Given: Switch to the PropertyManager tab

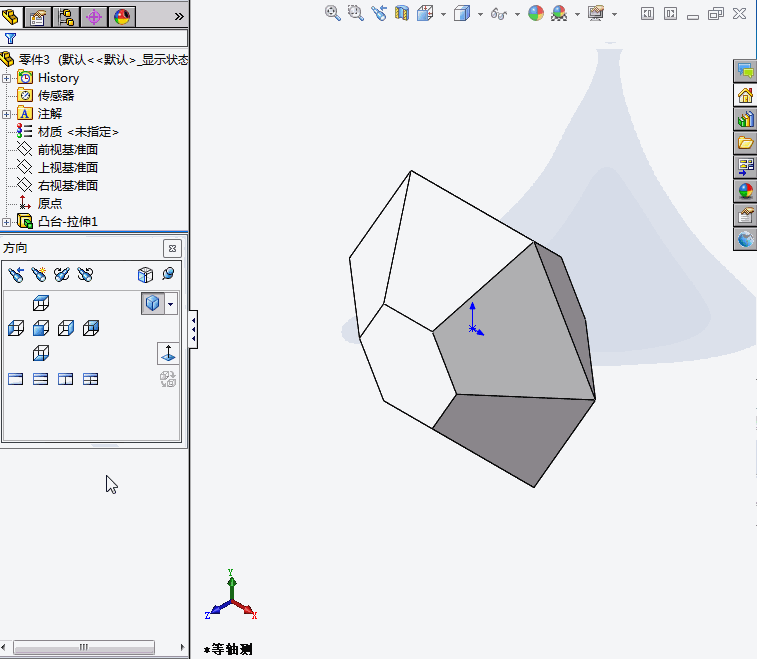Looking at the screenshot, I should click(x=38, y=17).
